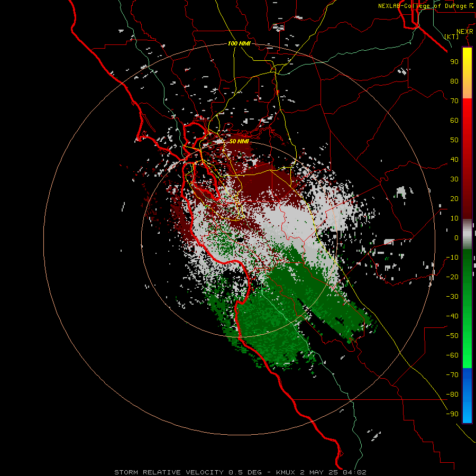Click the Storm Relative Velocity caption at bottom
The height and width of the screenshot is (476, 476).
pos(240,472)
